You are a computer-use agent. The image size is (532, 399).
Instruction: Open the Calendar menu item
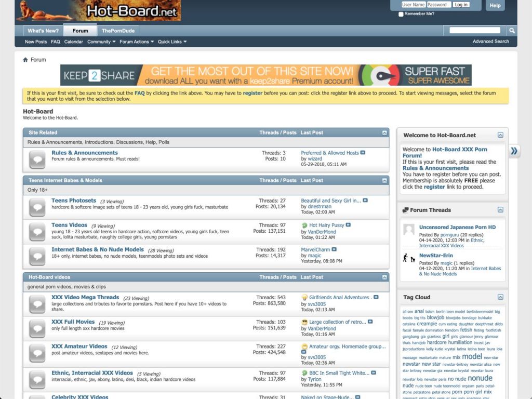73,42
